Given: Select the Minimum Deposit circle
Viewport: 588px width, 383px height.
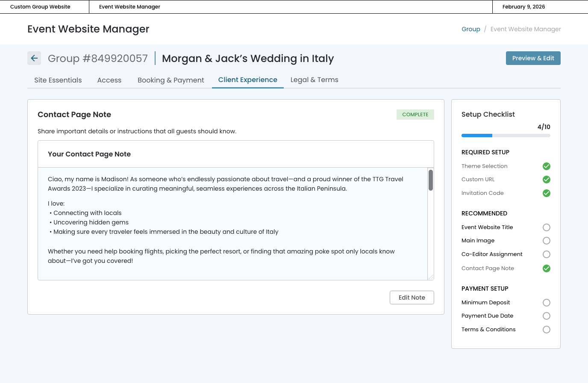Looking at the screenshot, I should [x=546, y=303].
